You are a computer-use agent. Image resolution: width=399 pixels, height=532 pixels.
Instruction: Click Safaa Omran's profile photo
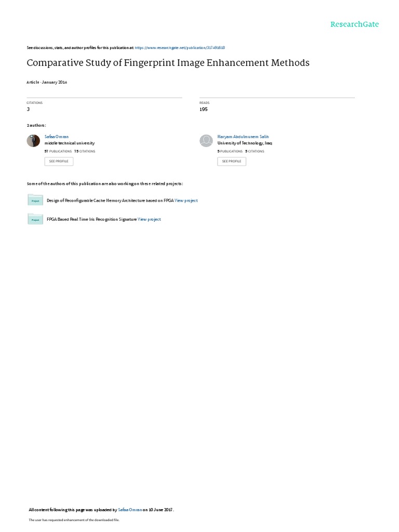[33, 140]
